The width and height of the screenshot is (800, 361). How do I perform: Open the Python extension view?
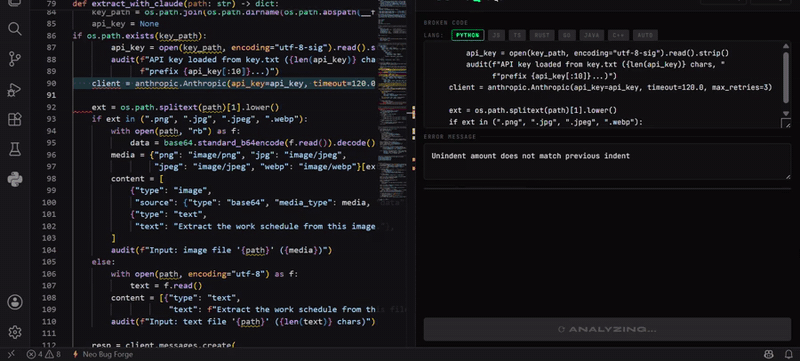point(15,179)
